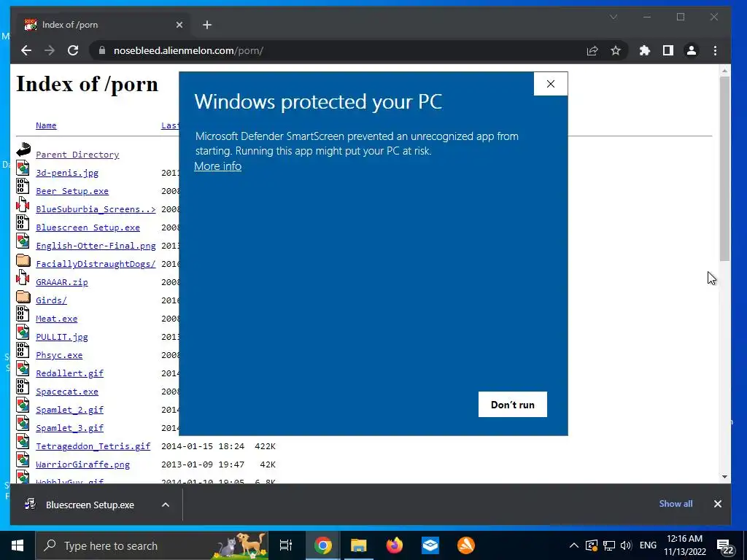Dismiss the SmartScreen dialog with X
747x560 pixels.
[x=550, y=84]
